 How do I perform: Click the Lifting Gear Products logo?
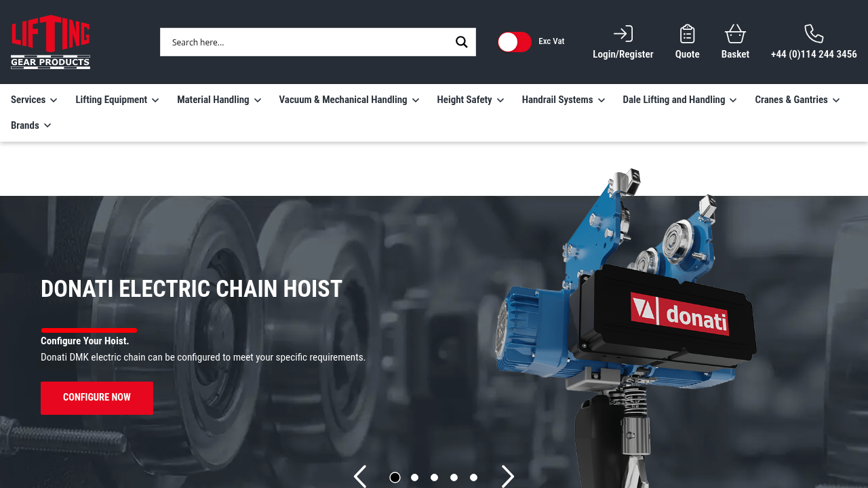(x=50, y=42)
